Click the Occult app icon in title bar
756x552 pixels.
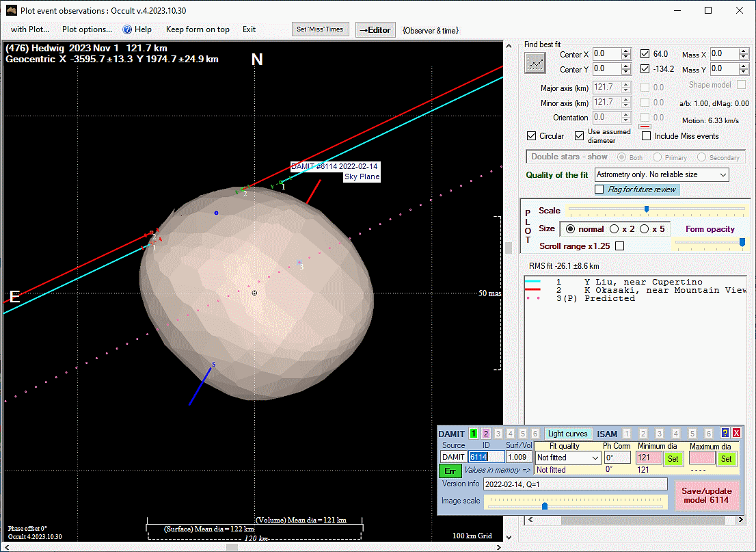point(12,11)
